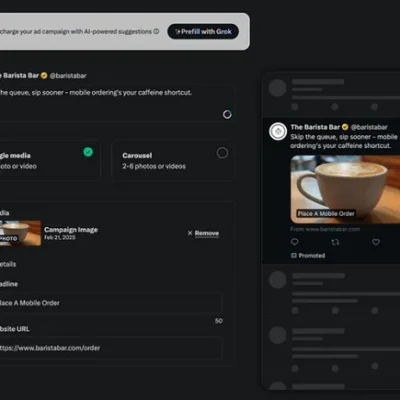The image size is (400, 400).
Task: Open the Campaign Image thumbnail
Action: [x=20, y=233]
